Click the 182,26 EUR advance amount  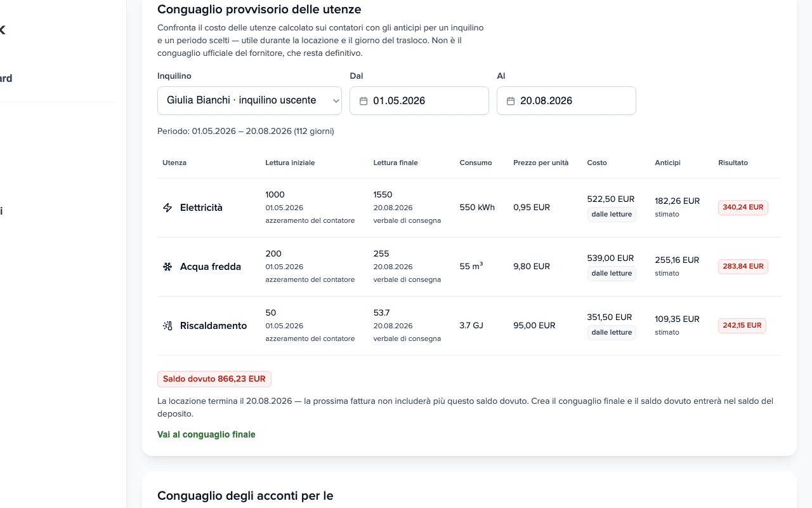(678, 201)
